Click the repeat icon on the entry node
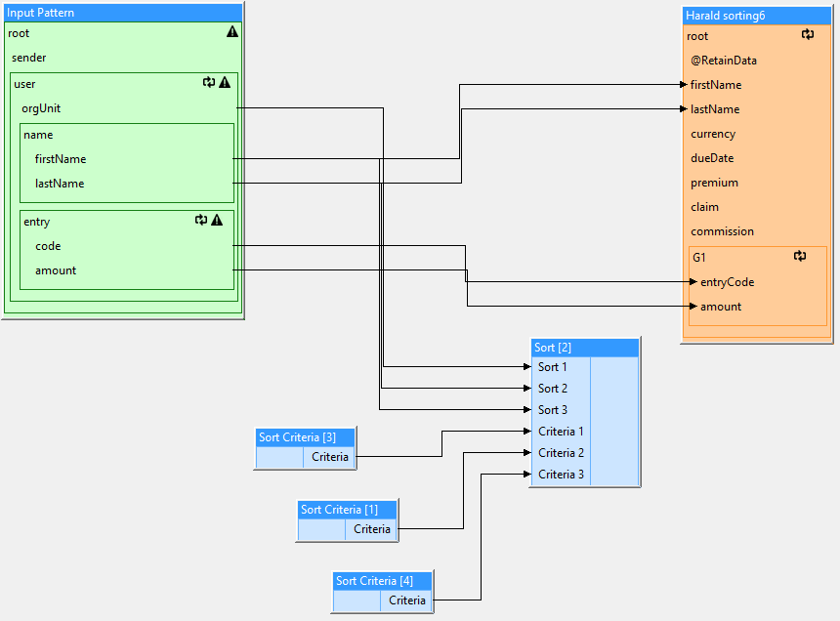Image resolution: width=840 pixels, height=621 pixels. (x=201, y=221)
